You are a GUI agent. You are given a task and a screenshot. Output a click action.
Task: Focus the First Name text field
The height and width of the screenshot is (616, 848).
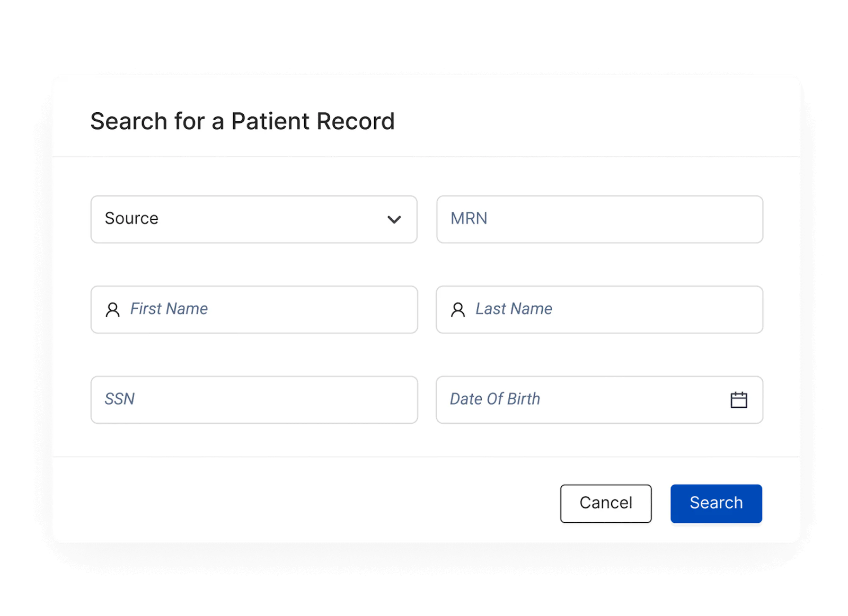click(254, 309)
